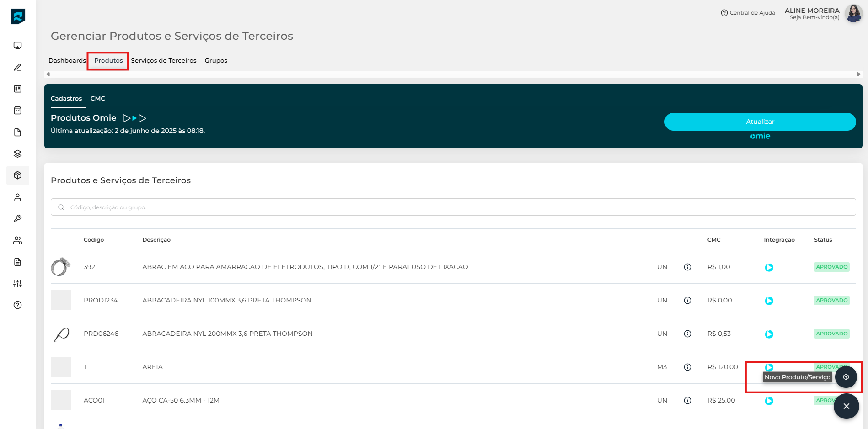Click the Novo Produto/Serviço floating button
Screen dimensions: 868x429
(x=846, y=377)
